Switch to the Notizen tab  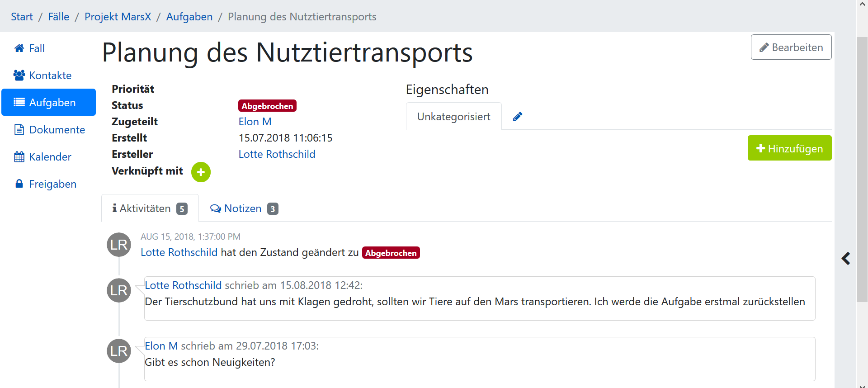(x=244, y=208)
